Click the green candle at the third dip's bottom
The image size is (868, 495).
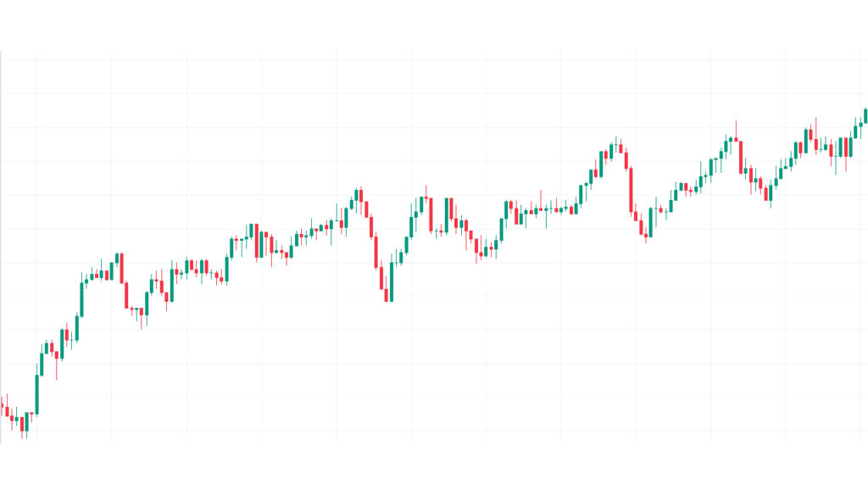(x=650, y=222)
